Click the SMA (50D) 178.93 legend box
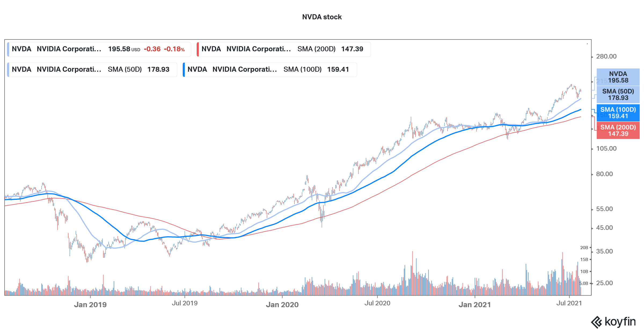The image size is (644, 333). coord(92,70)
